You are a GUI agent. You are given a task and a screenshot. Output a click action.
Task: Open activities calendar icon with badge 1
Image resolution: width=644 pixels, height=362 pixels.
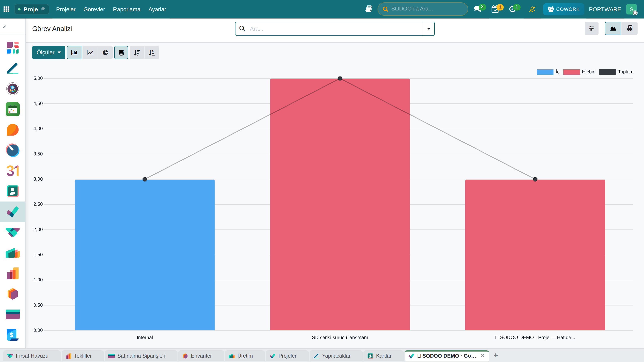tap(495, 9)
